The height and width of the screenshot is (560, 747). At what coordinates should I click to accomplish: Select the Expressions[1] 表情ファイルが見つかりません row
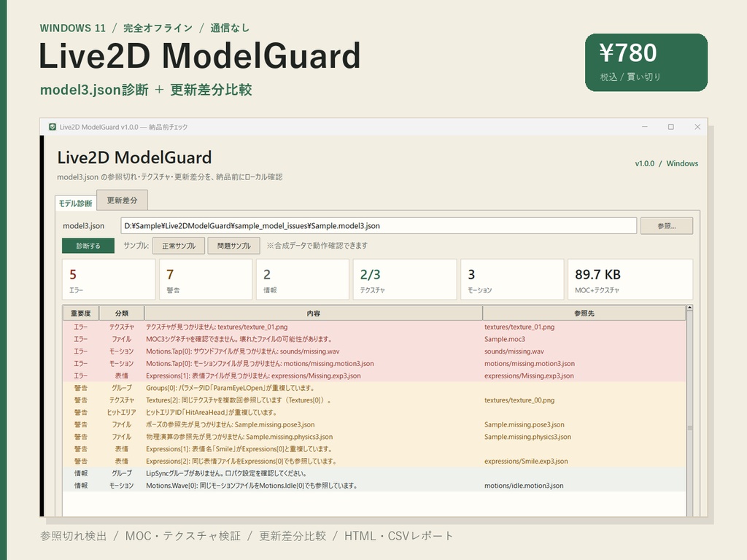[x=374, y=376]
